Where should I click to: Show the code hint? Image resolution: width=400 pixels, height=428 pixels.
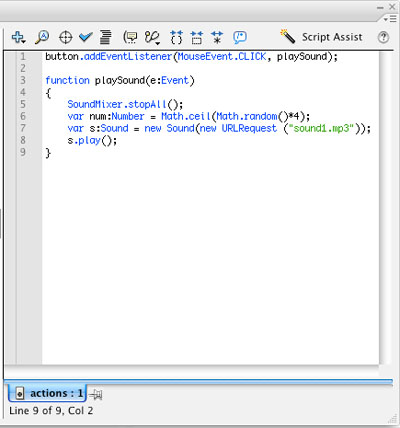point(130,37)
